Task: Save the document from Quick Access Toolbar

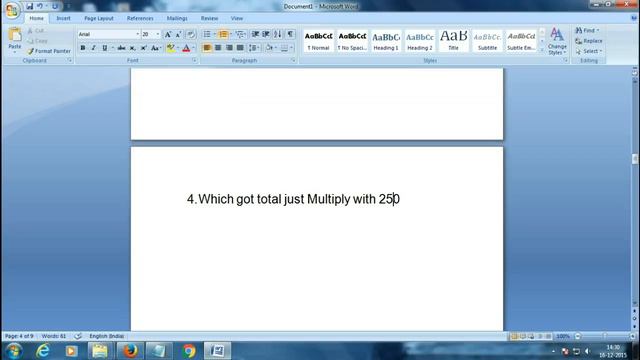Action: [x=29, y=6]
